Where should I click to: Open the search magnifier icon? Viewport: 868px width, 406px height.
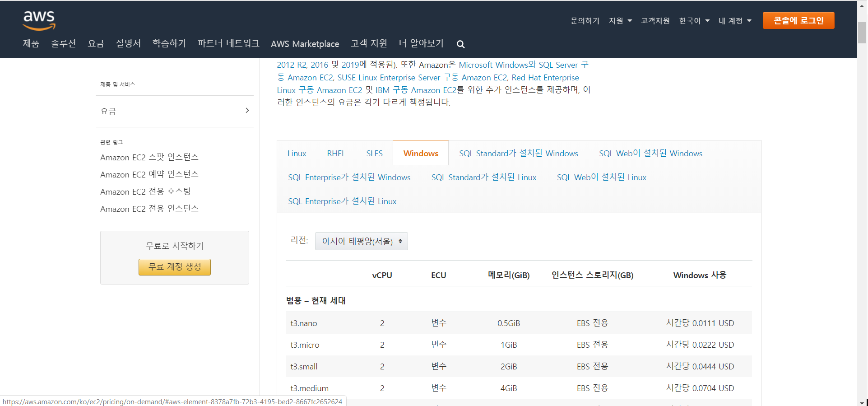coord(460,44)
